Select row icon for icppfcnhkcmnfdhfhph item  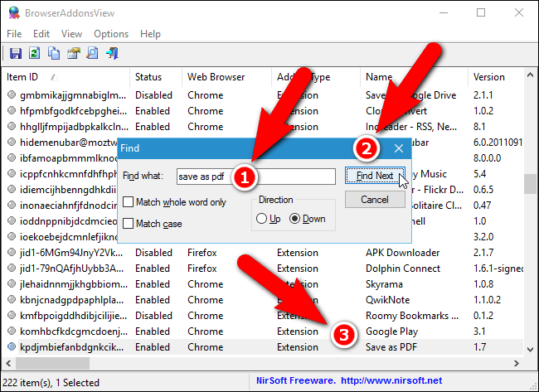pyautogui.click(x=12, y=173)
